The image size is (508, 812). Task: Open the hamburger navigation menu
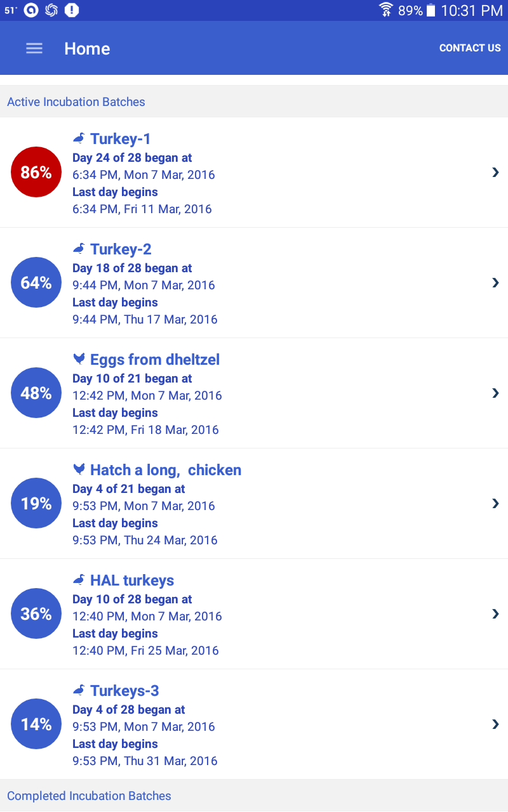click(34, 49)
